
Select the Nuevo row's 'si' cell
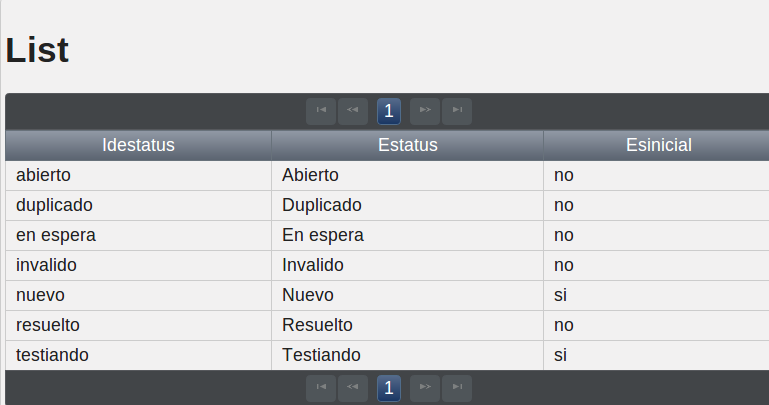[x=656, y=295]
